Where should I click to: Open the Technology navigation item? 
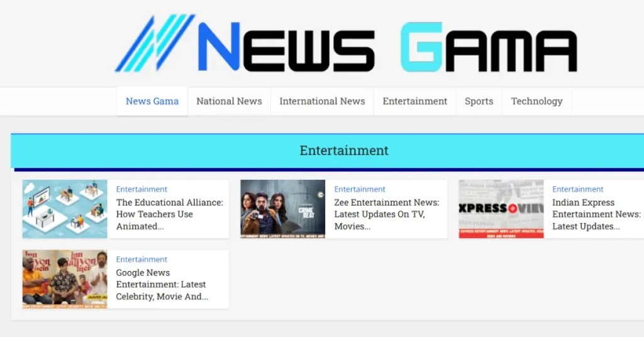(536, 101)
